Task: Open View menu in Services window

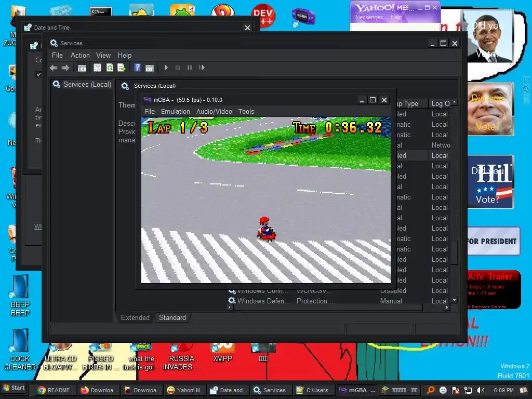Action: 103,55
